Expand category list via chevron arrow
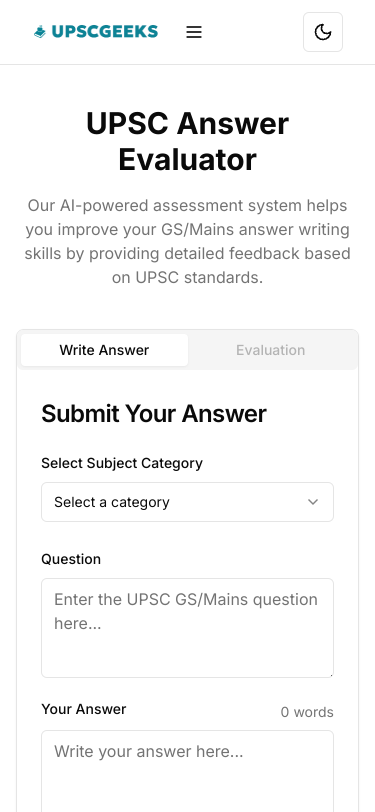This screenshot has height=812, width=375. coord(313,502)
